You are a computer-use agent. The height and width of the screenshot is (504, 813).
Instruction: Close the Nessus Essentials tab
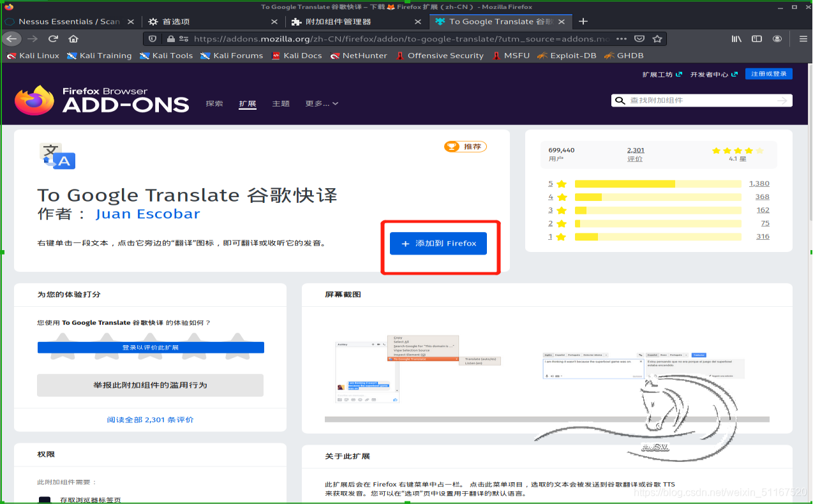tap(131, 21)
